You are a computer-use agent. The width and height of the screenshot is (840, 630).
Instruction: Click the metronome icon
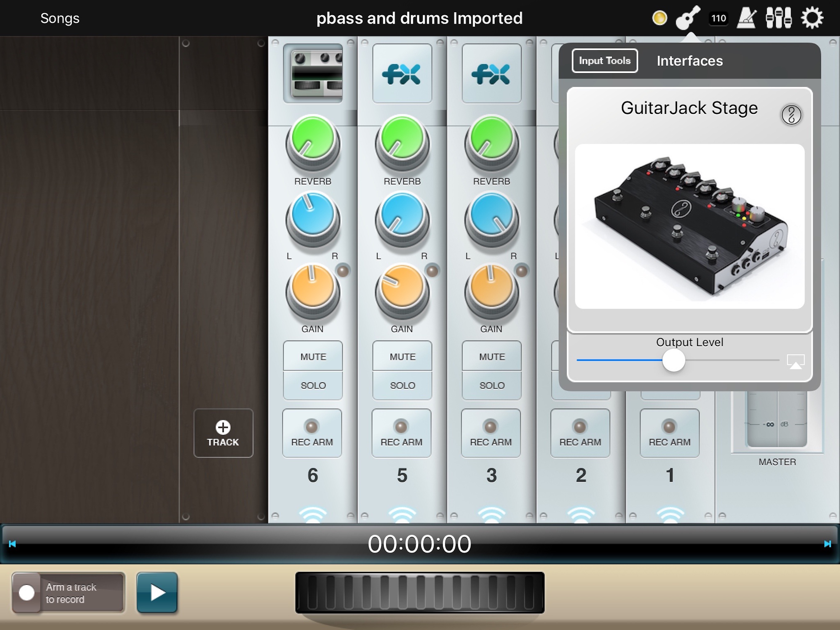(746, 18)
